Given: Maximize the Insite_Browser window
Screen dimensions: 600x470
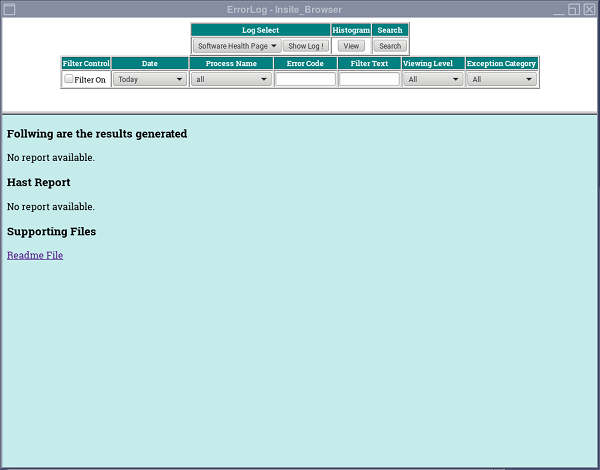Looking at the screenshot, I should pyautogui.click(x=573, y=8).
